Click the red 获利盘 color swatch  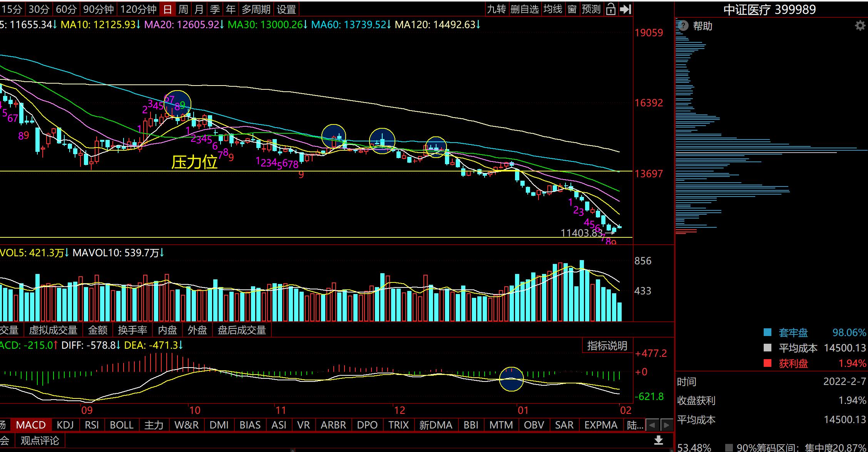point(767,363)
